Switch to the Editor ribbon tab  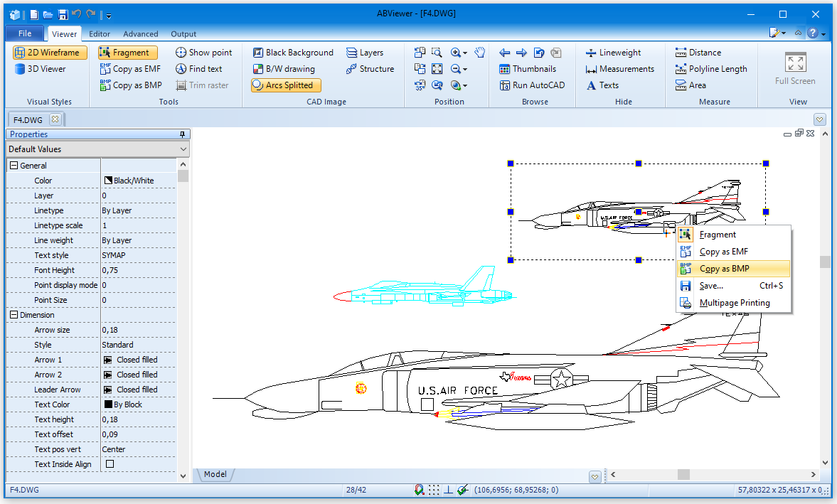[x=100, y=33]
